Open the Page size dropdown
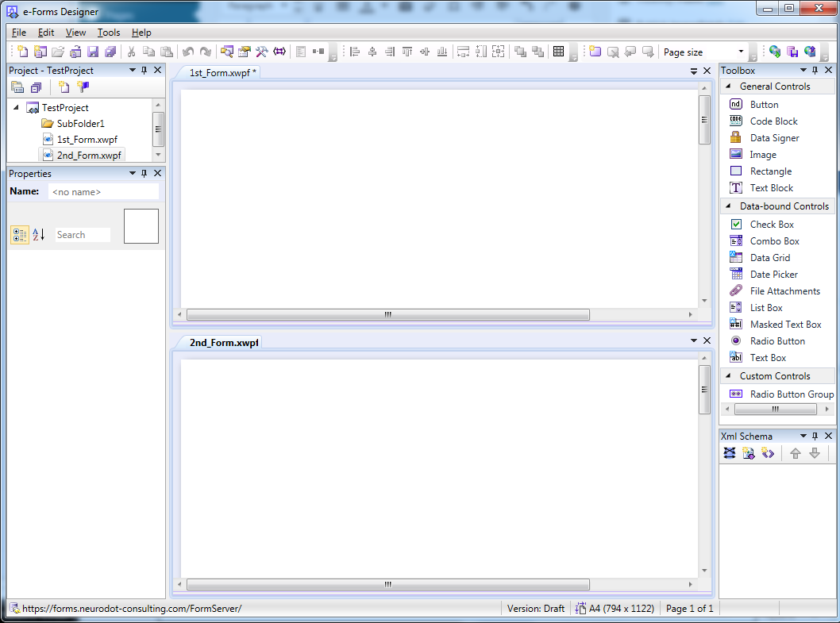This screenshot has height=623, width=840. (741, 52)
